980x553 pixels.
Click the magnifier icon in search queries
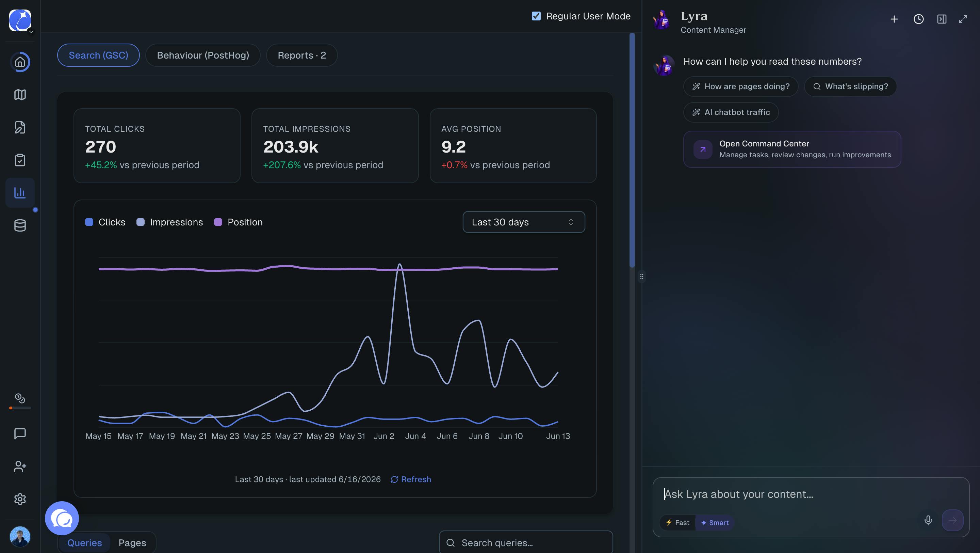pyautogui.click(x=451, y=543)
